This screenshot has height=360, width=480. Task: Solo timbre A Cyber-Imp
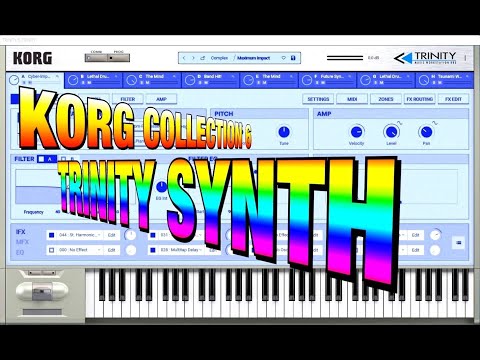pyautogui.click(x=25, y=82)
